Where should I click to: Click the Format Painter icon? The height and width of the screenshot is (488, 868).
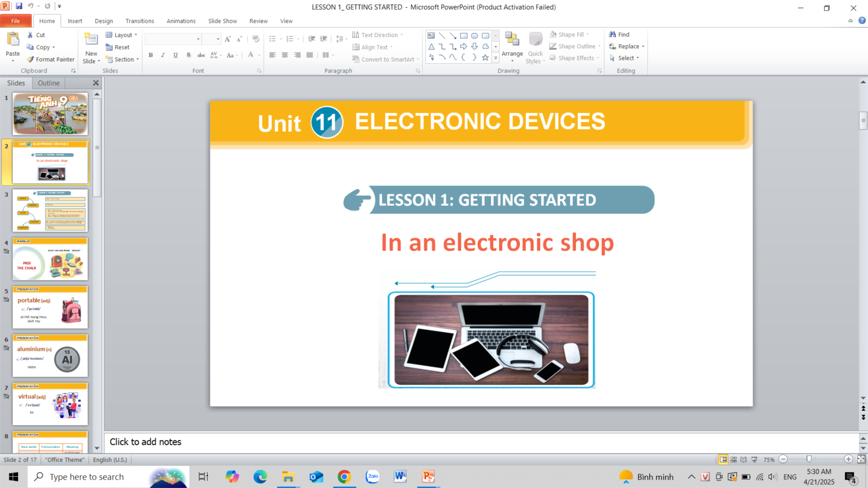pos(31,60)
